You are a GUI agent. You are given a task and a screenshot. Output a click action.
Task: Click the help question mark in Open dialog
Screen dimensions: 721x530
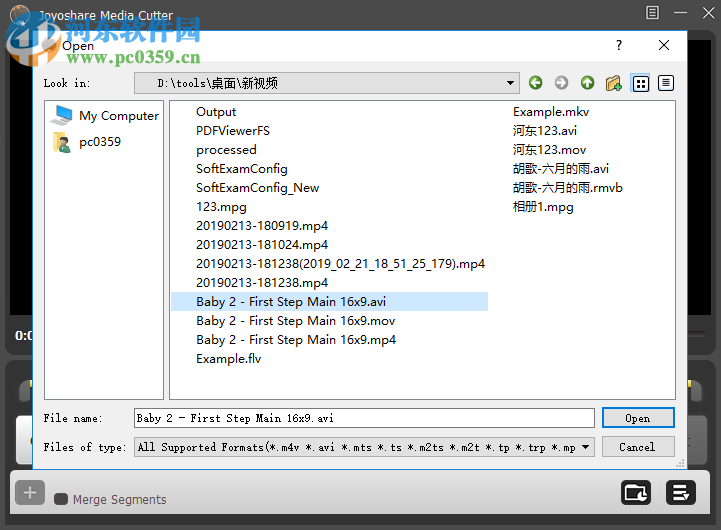pyautogui.click(x=619, y=45)
